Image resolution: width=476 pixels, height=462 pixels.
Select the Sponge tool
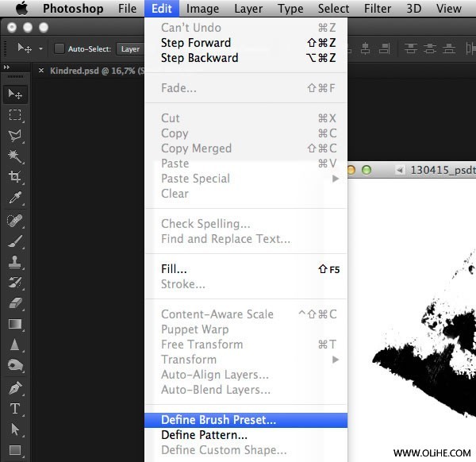(x=15, y=365)
